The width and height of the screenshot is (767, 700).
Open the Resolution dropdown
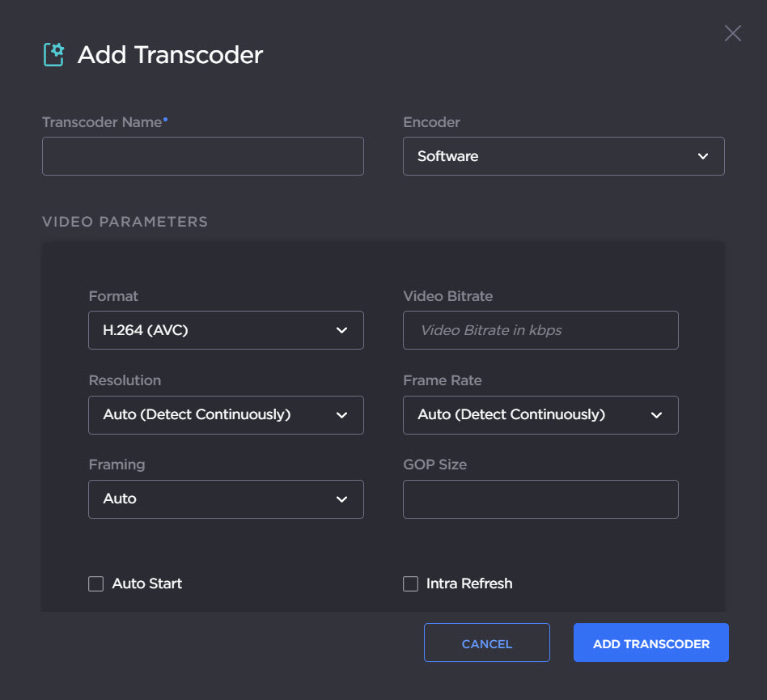(x=226, y=415)
